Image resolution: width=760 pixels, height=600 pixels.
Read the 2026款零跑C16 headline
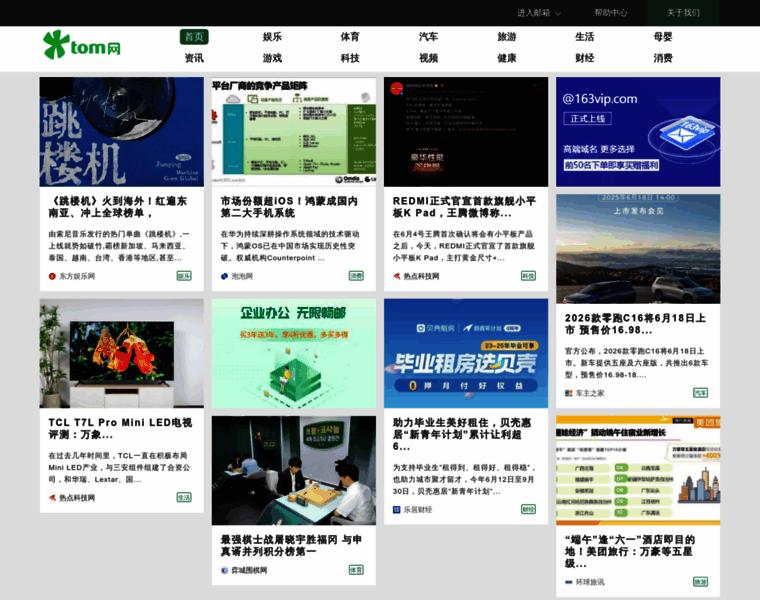point(635,324)
